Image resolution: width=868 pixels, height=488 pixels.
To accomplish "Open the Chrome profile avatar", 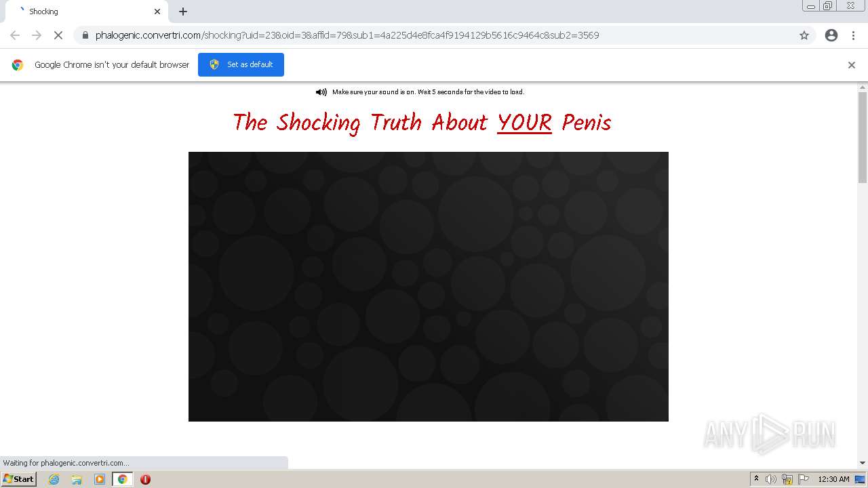I will click(831, 35).
